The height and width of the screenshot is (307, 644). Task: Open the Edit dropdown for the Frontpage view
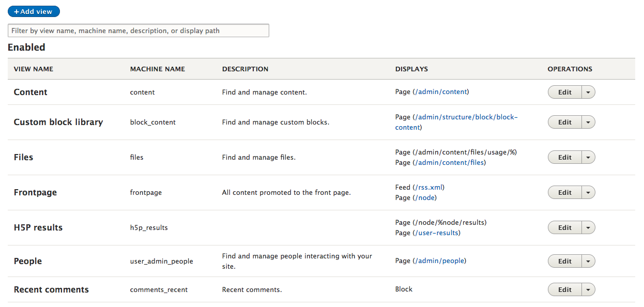(589, 192)
